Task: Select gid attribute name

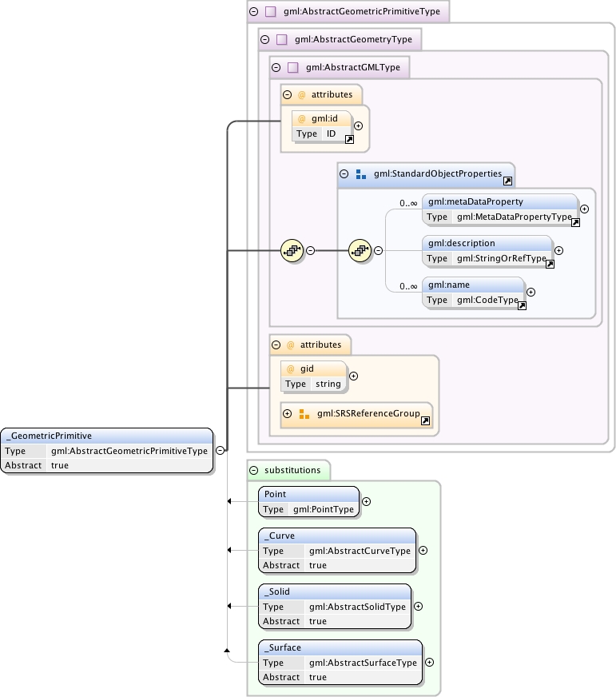Action: click(x=307, y=369)
